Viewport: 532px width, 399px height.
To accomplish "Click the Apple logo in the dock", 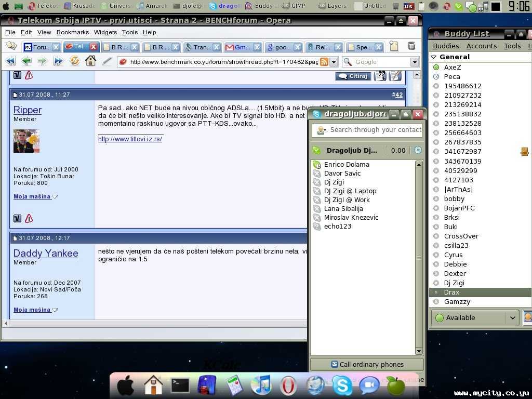I will click(x=126, y=386).
